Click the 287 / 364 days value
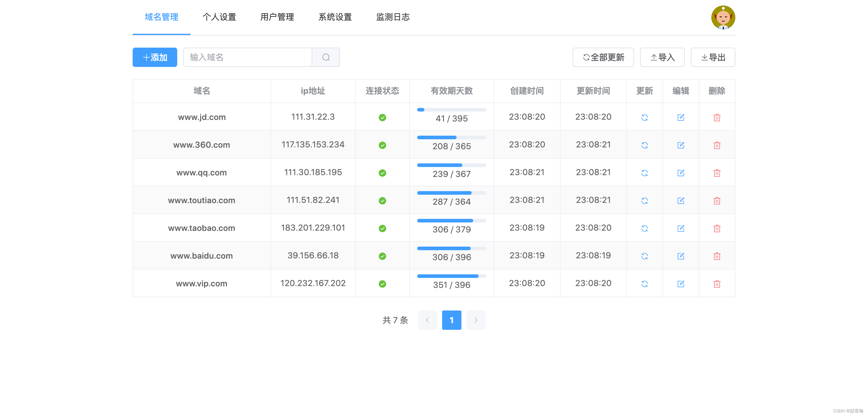The height and width of the screenshot is (416, 868). click(x=451, y=202)
